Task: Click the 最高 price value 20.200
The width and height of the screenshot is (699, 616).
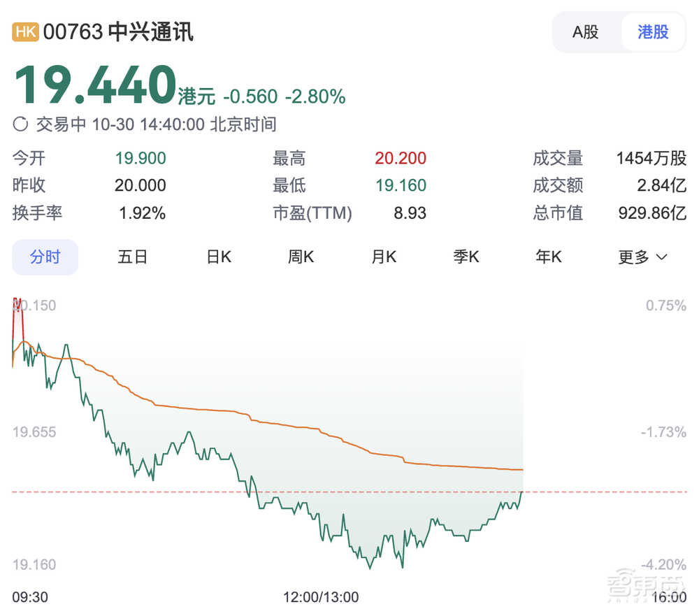Action: tap(401, 158)
